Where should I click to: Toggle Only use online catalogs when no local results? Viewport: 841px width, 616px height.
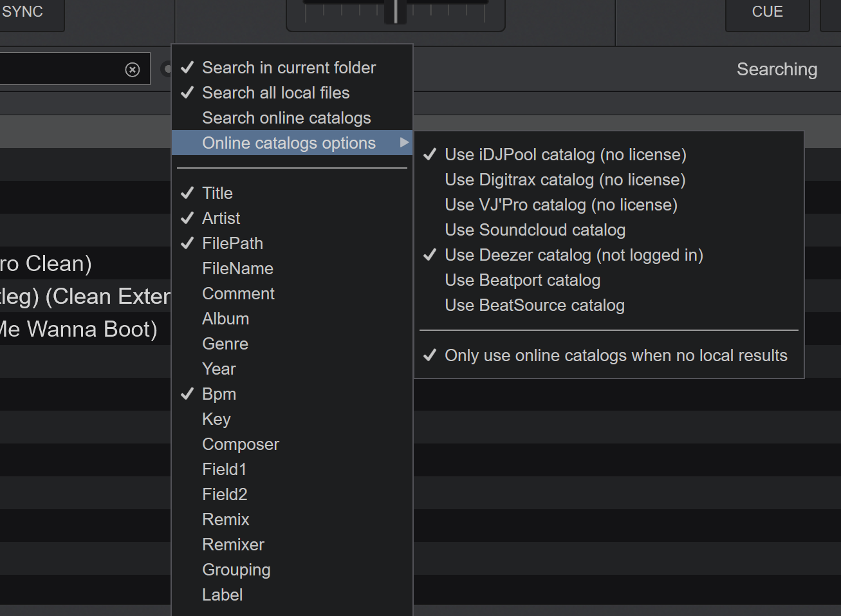coord(609,355)
